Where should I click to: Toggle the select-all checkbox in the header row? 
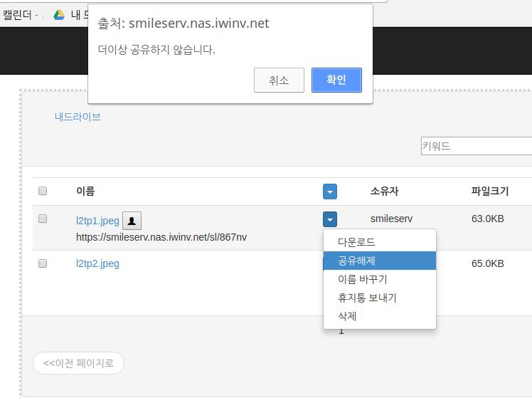[x=43, y=191]
